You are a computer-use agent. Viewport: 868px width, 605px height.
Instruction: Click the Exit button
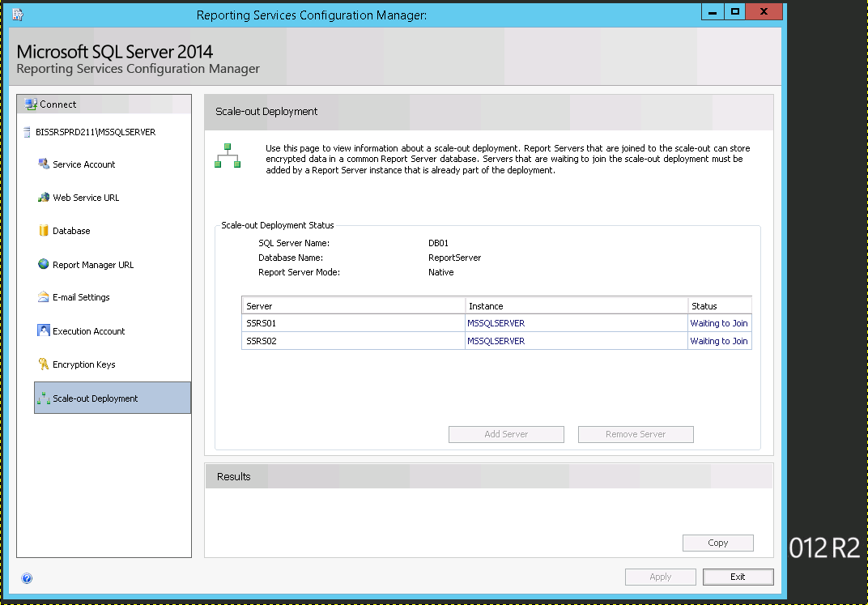738,577
